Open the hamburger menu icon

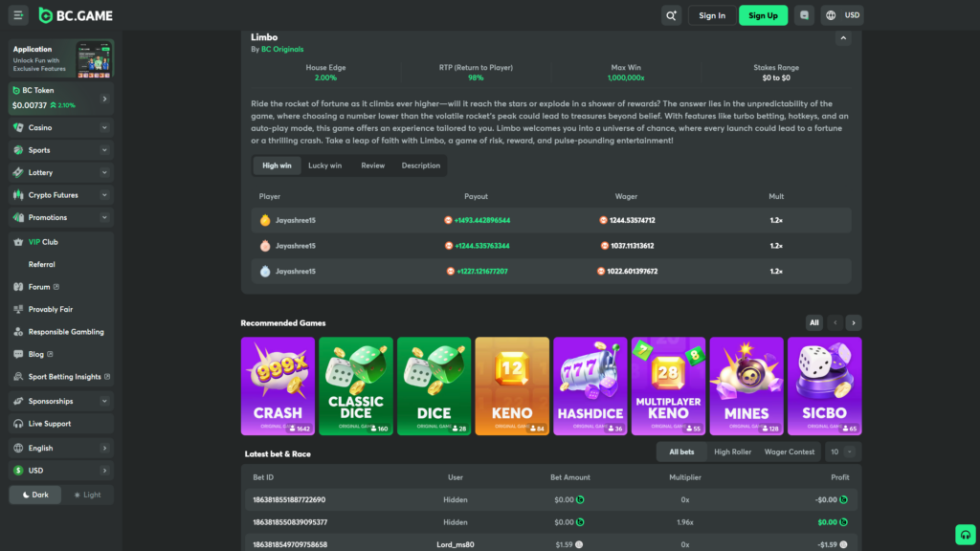click(18, 15)
